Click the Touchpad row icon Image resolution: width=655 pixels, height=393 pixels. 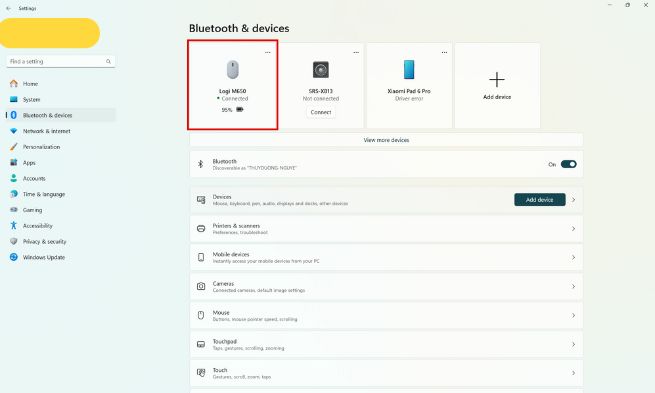201,344
